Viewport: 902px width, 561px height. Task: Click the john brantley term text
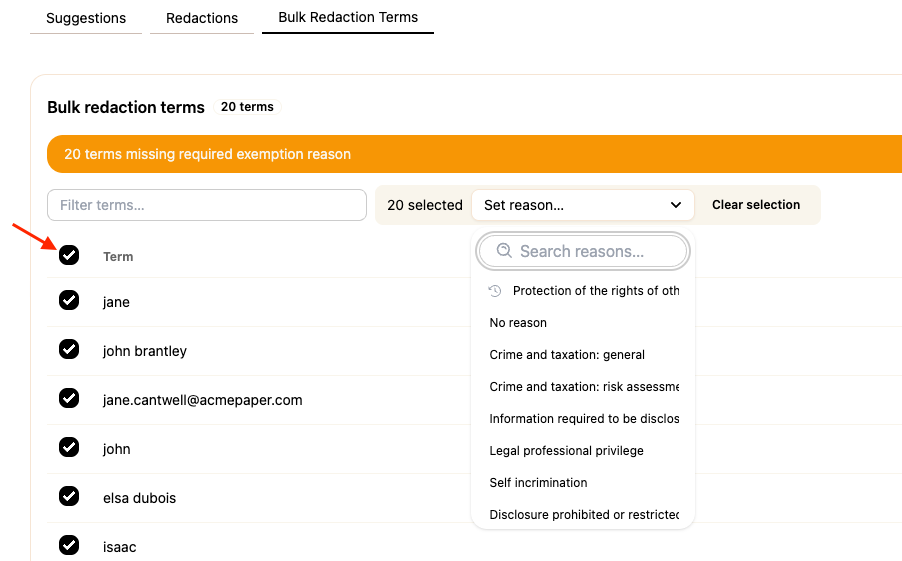click(145, 351)
